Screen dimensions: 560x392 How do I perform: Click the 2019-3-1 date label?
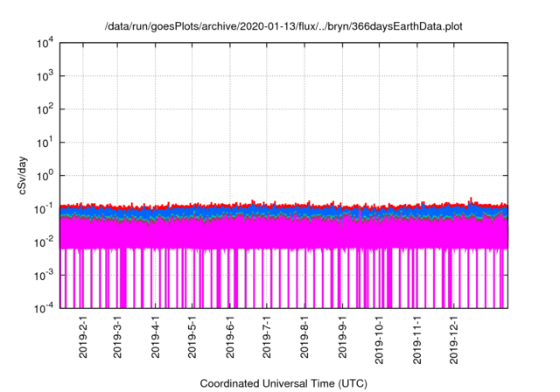117,337
